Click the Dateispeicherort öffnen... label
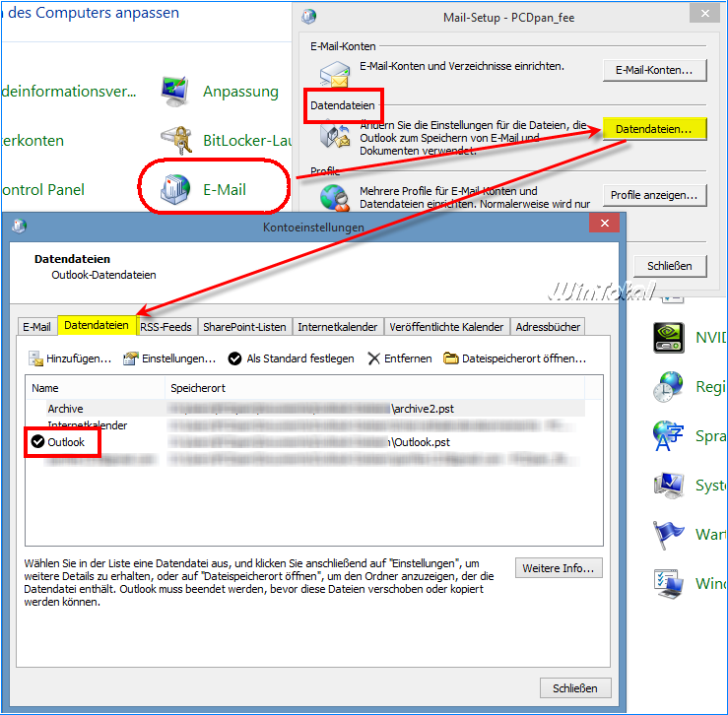 (x=524, y=358)
